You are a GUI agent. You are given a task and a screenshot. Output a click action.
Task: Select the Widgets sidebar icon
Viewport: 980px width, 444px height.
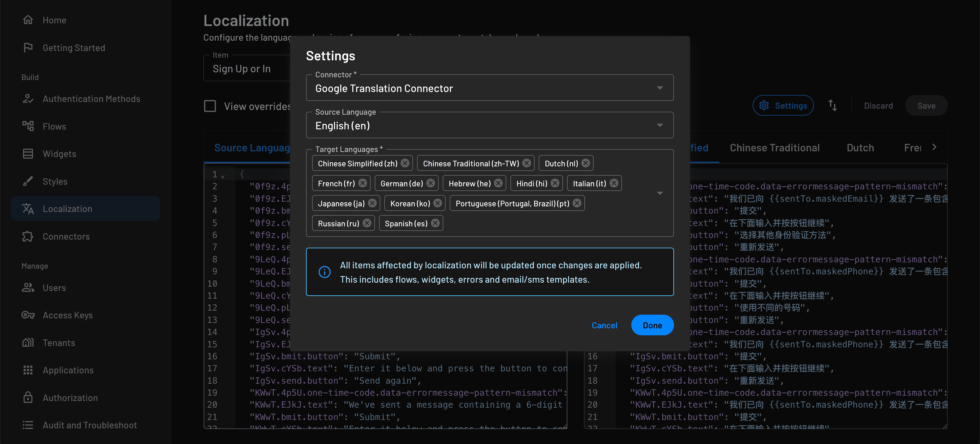click(28, 154)
